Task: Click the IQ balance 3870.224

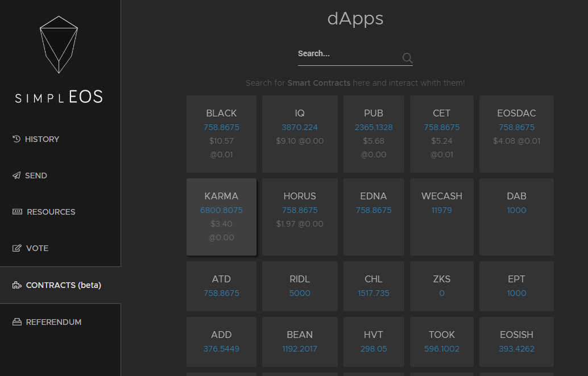Action: click(300, 127)
